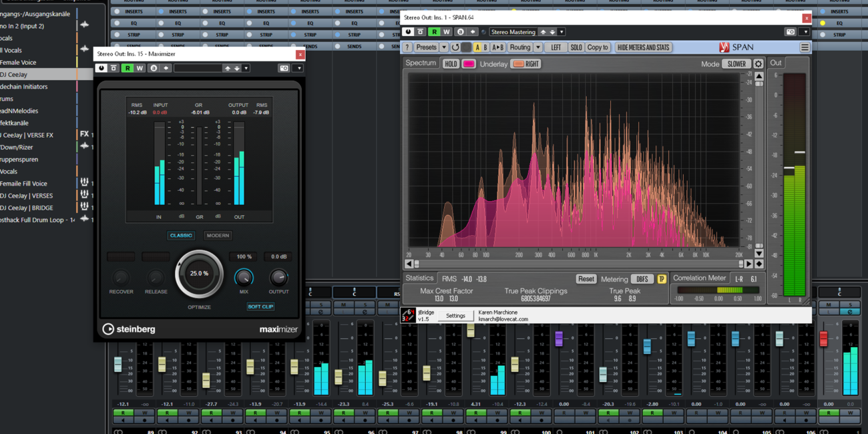
Task: Click the pink spectrum color swatch
Action: pyautogui.click(x=469, y=64)
